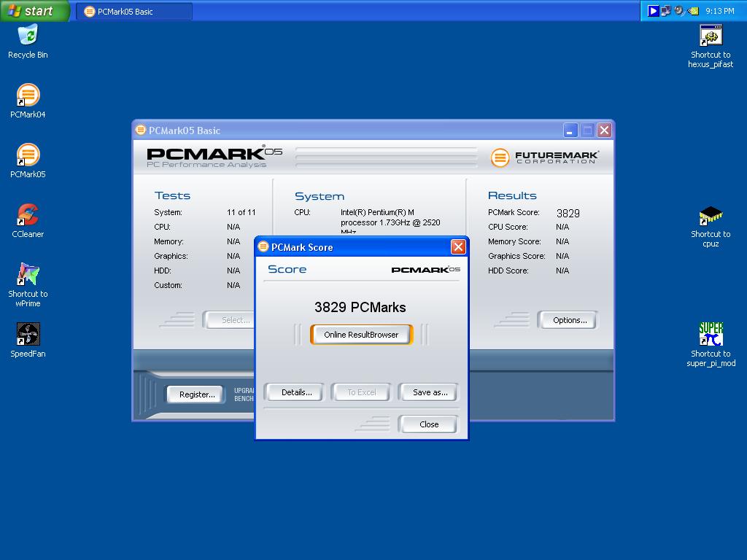Click the PCMark05 logo inside score dialog

(426, 270)
